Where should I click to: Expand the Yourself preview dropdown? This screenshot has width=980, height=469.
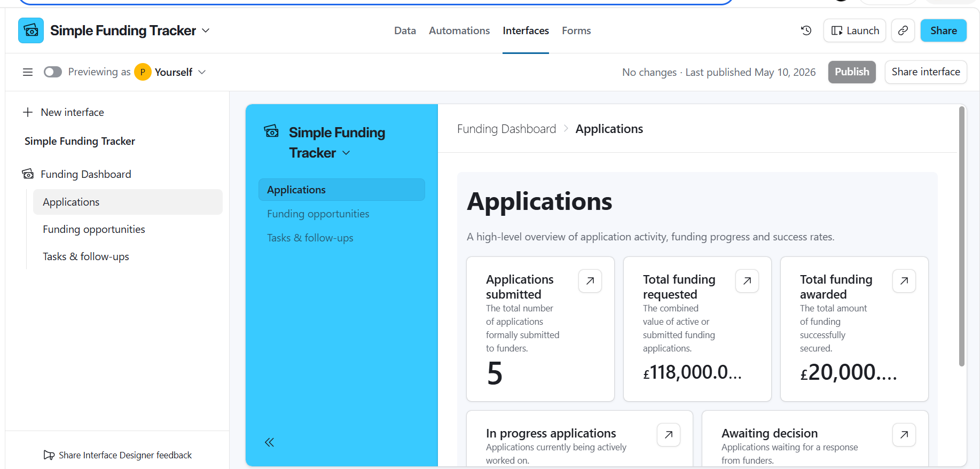click(202, 72)
